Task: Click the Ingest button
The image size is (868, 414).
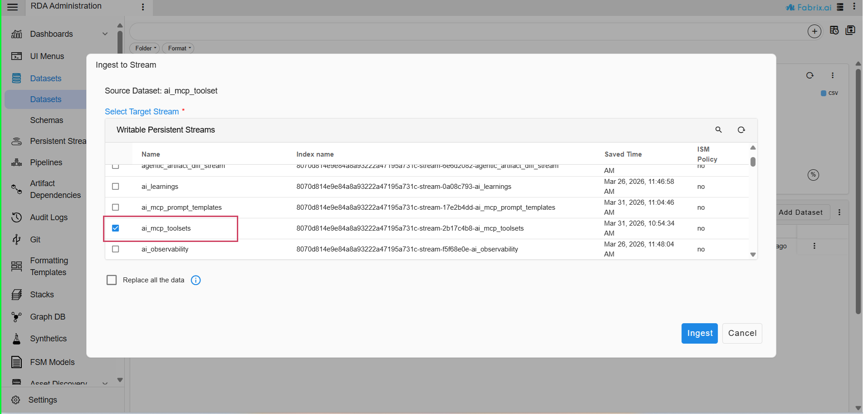Action: tap(699, 333)
